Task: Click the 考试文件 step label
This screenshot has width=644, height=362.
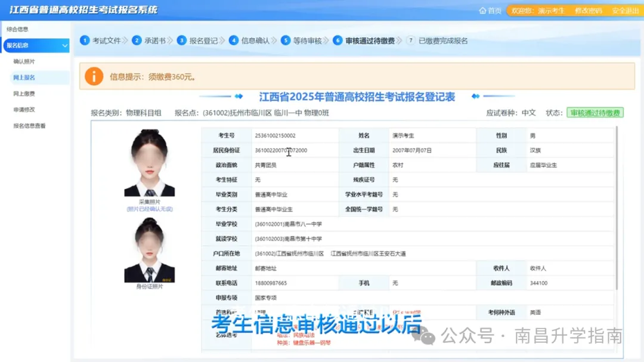Action: click(106, 41)
